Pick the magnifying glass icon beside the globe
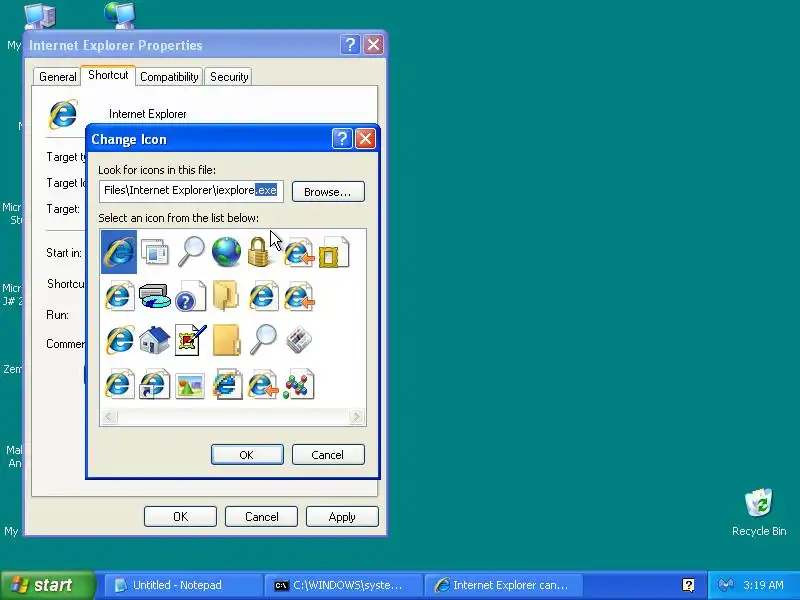 [x=191, y=252]
